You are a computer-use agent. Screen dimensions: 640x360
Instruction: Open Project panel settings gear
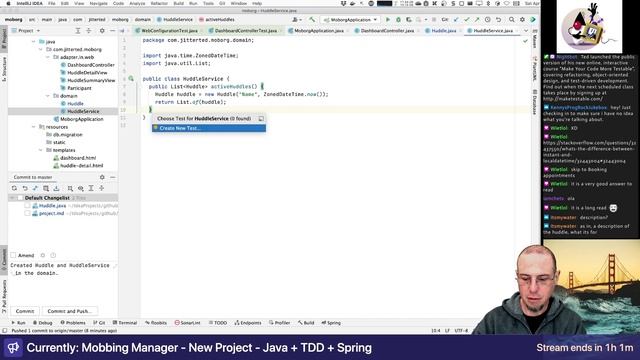click(x=102, y=31)
